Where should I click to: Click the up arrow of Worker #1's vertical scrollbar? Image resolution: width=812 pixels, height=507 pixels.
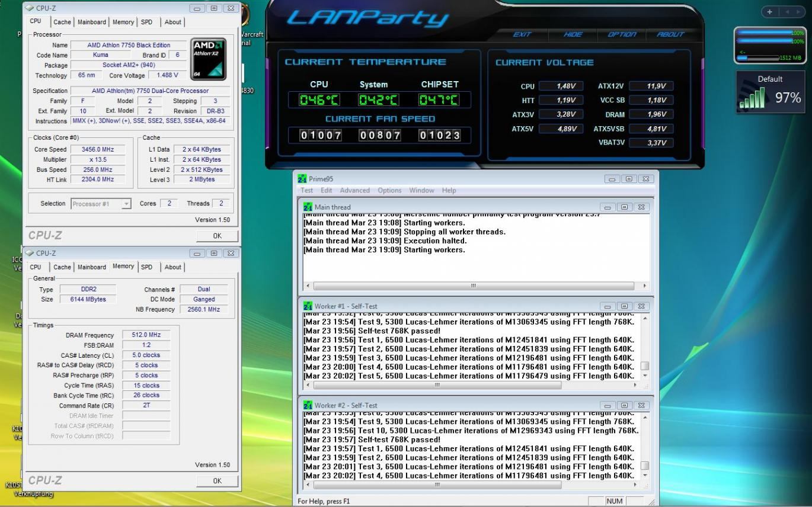[645, 317]
